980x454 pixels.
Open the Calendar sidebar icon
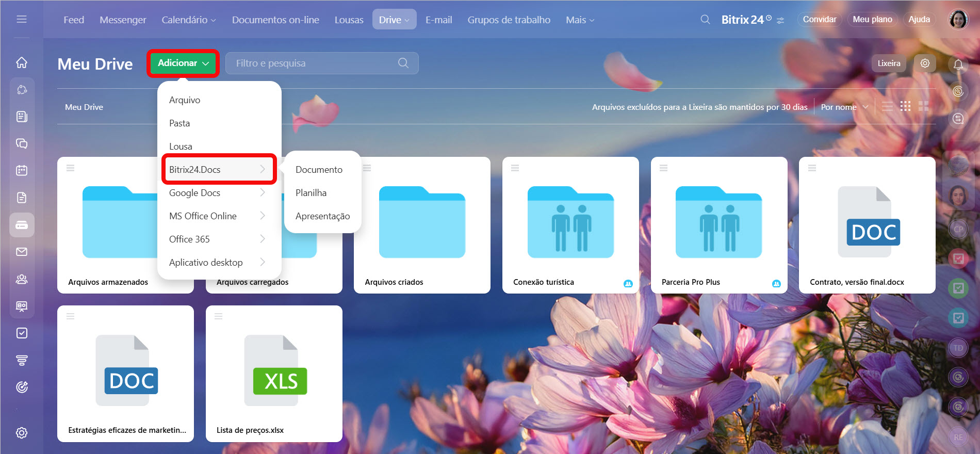pyautogui.click(x=22, y=170)
